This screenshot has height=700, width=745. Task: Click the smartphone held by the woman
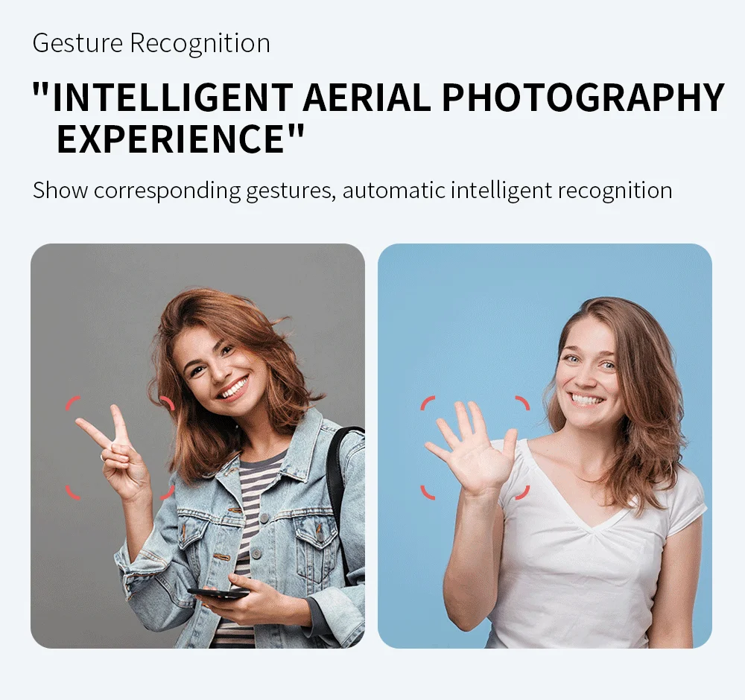tap(218, 594)
